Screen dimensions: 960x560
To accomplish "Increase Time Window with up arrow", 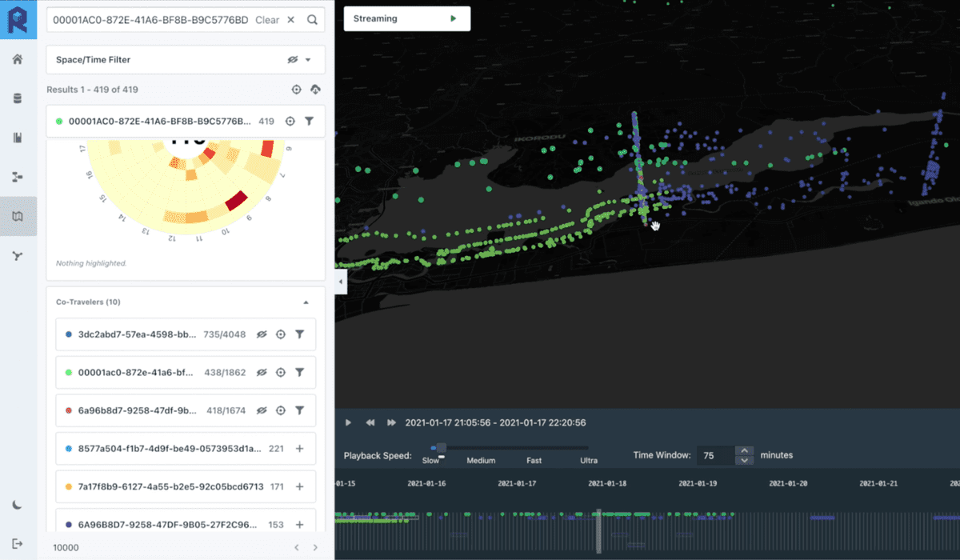I will (x=744, y=450).
